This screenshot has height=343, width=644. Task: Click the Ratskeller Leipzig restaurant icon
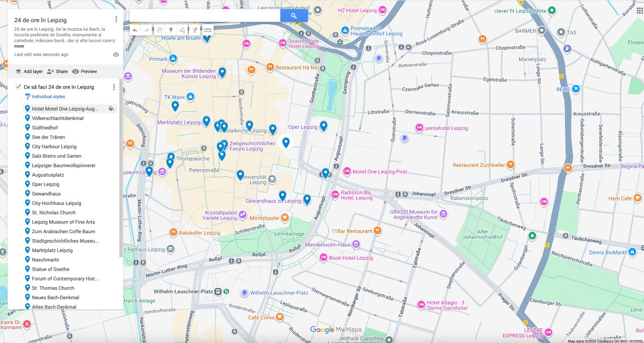(173, 233)
